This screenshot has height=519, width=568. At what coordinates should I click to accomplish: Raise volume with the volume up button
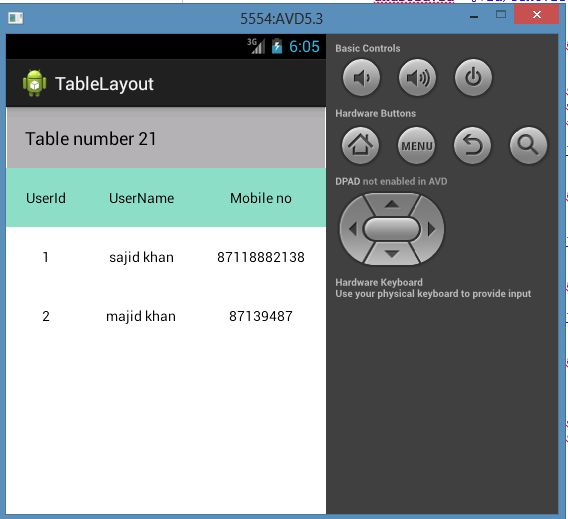pos(417,78)
